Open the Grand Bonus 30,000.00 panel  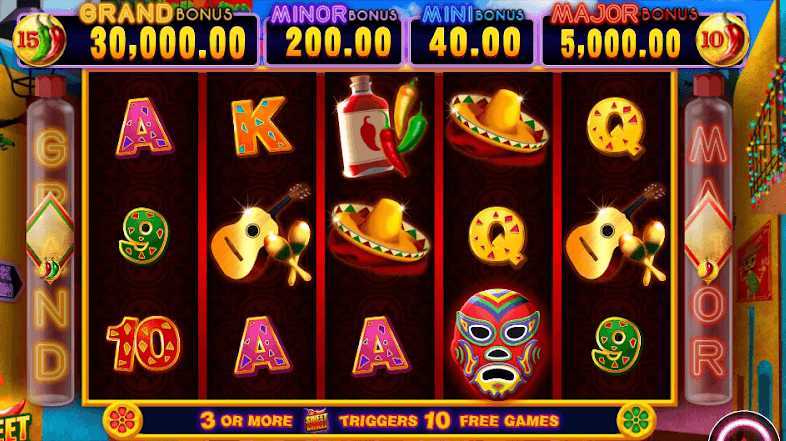coord(162,39)
